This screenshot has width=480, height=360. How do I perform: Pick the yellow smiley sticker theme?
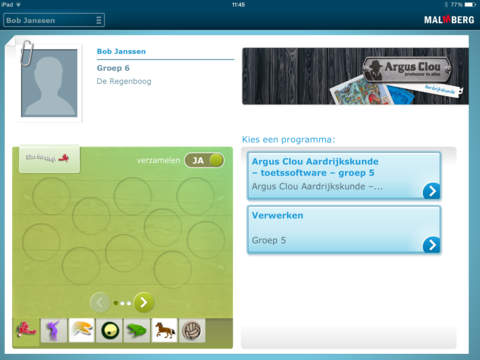(x=109, y=330)
